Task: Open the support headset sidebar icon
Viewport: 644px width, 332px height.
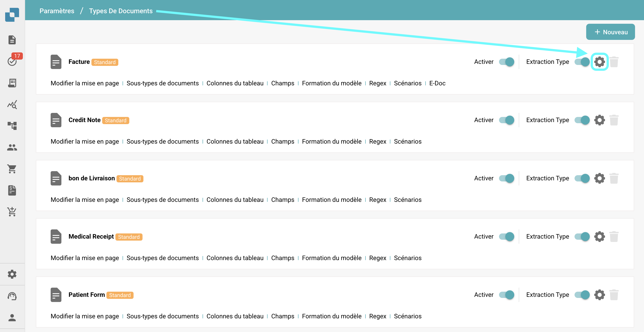Action: coord(12,296)
